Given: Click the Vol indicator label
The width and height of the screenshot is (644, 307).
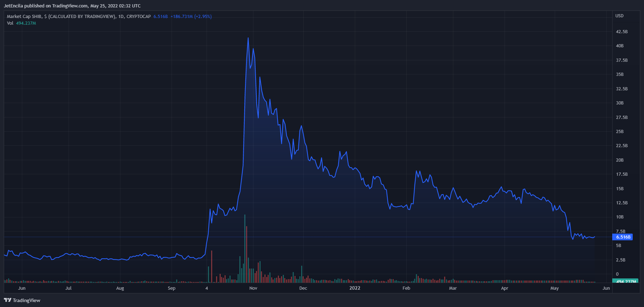Looking at the screenshot, I should 10,23.
